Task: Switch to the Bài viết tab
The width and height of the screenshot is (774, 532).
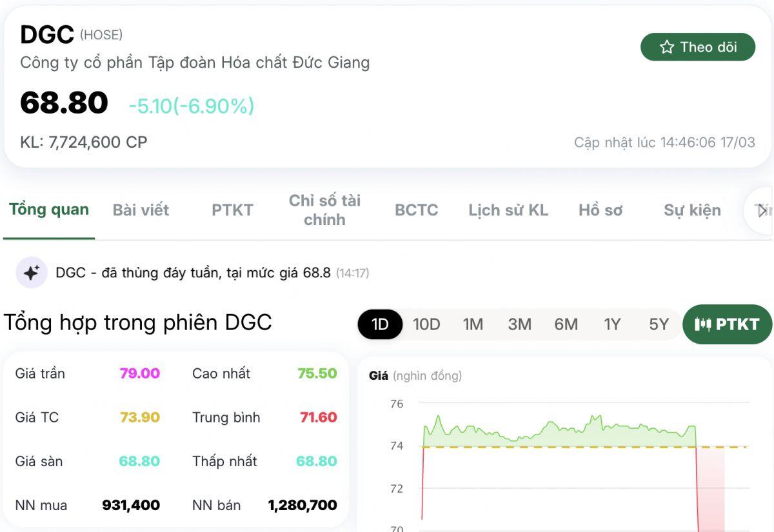Action: pos(141,210)
